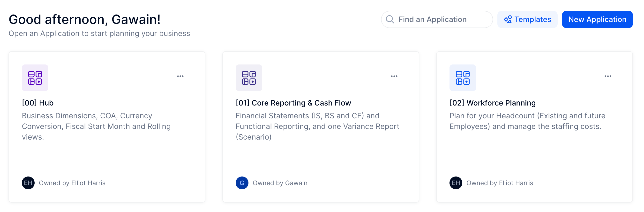This screenshot has width=644, height=212.
Task: Click the magnifier icon in the search bar
Action: [x=390, y=19]
